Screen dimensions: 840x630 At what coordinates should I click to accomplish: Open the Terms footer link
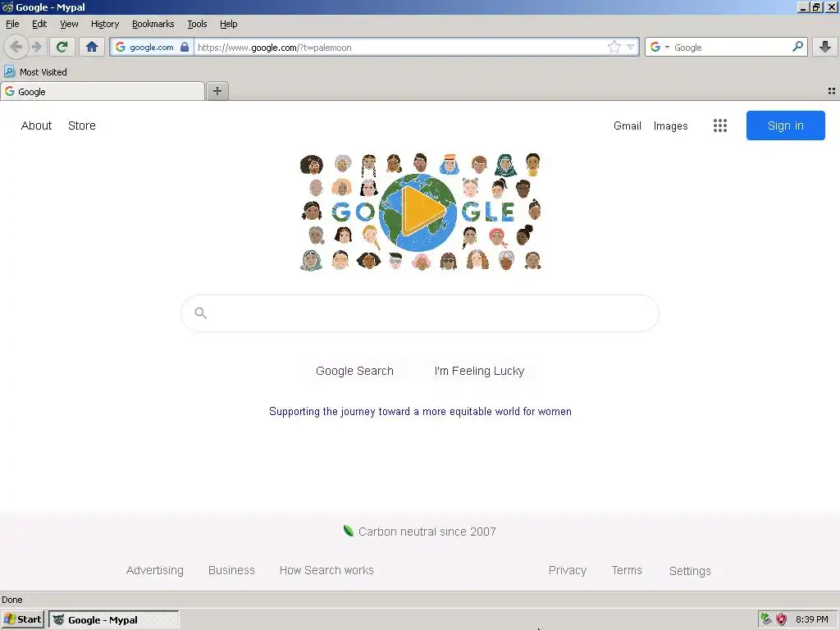(x=627, y=570)
